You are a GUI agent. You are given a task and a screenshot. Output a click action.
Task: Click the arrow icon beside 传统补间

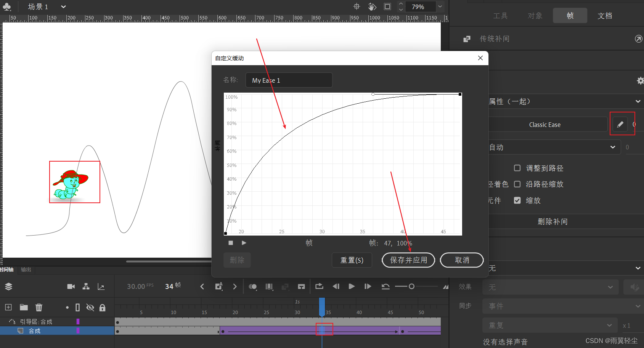638,38
